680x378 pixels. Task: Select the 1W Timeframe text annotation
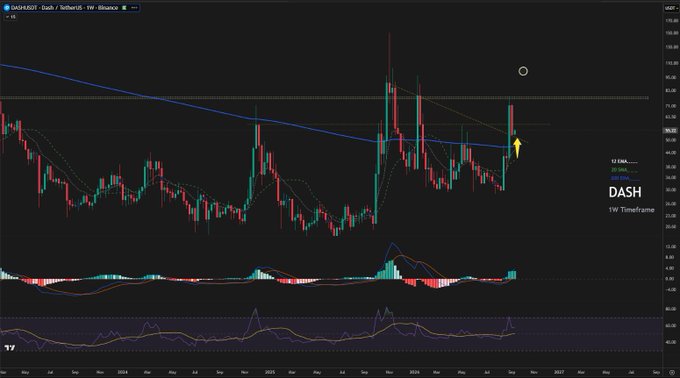pyautogui.click(x=631, y=210)
